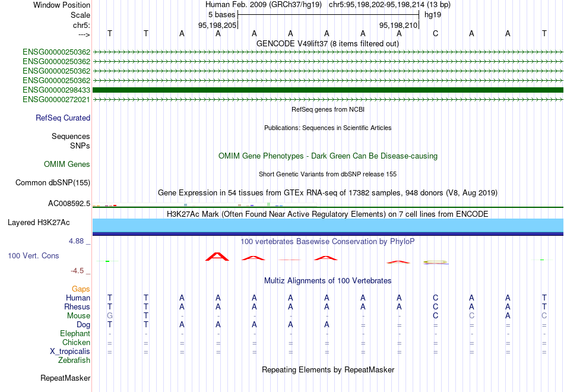Screen dimensions: 564x392
Task: Click the Dog alignment row label
Action: tap(84, 325)
